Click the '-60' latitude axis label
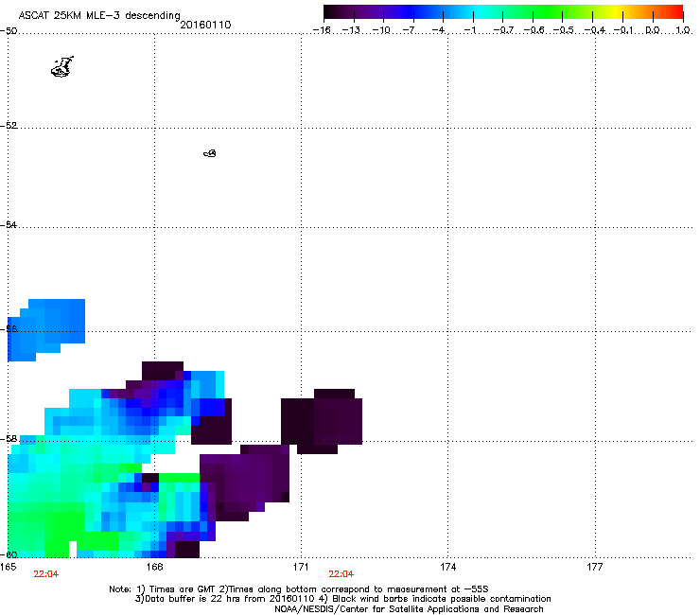Image resolution: width=700 pixels, height=615 pixels. tap(9, 554)
